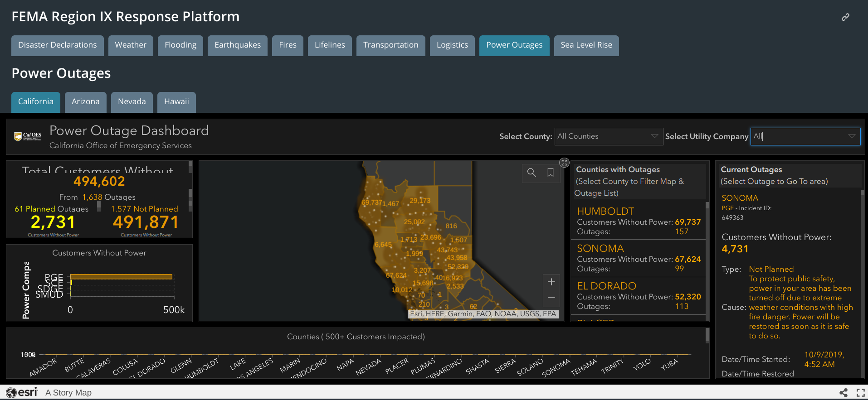Image resolution: width=868 pixels, height=400 pixels.
Task: Click the Cal OES logo
Action: pyautogui.click(x=28, y=136)
